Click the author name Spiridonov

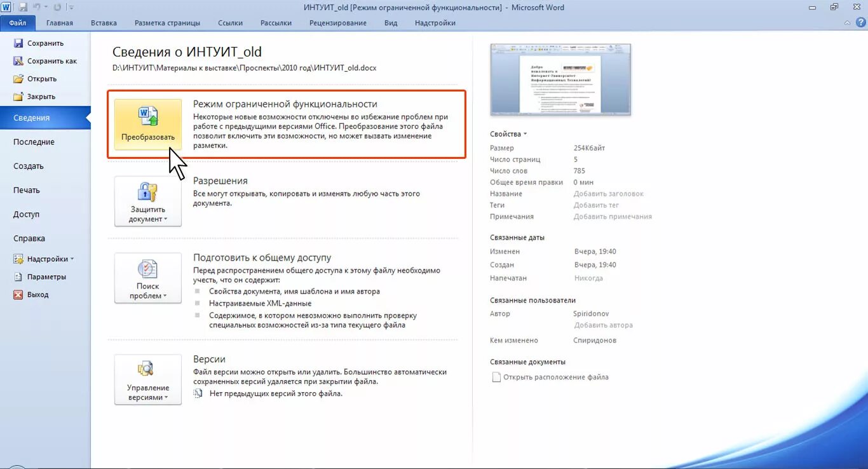click(592, 314)
